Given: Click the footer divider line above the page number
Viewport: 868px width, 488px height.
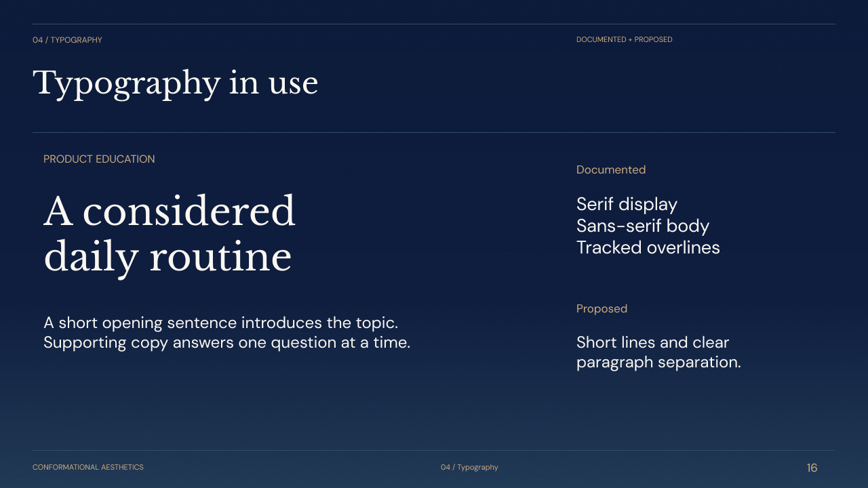Looking at the screenshot, I should click(434, 450).
